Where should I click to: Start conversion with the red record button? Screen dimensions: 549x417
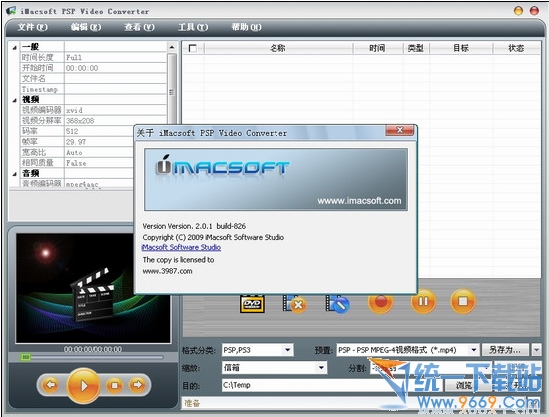[x=381, y=302]
